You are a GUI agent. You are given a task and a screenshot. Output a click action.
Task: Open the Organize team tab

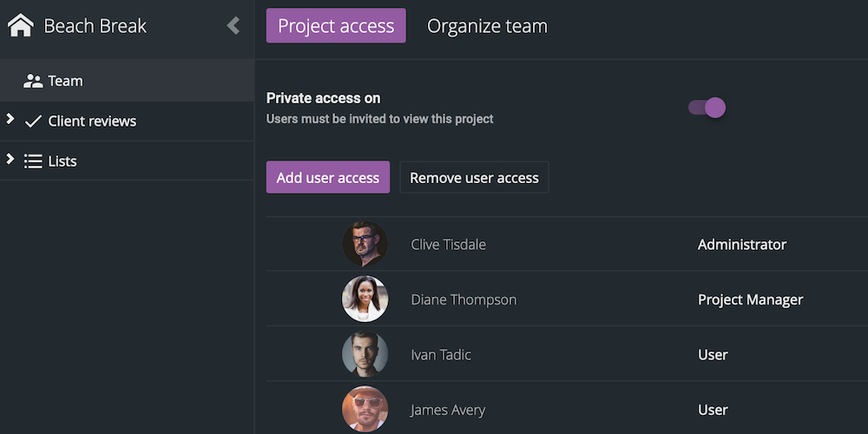point(487,26)
